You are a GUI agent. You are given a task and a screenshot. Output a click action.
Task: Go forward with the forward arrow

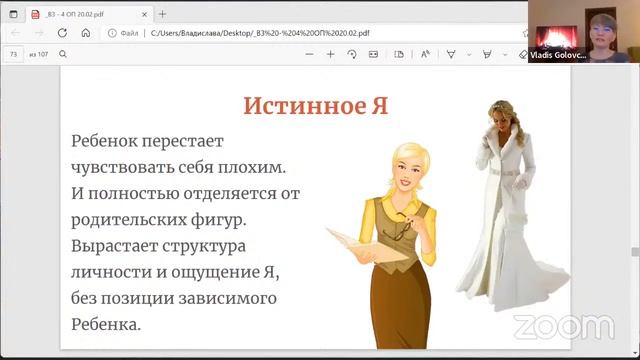pyautogui.click(x=39, y=33)
